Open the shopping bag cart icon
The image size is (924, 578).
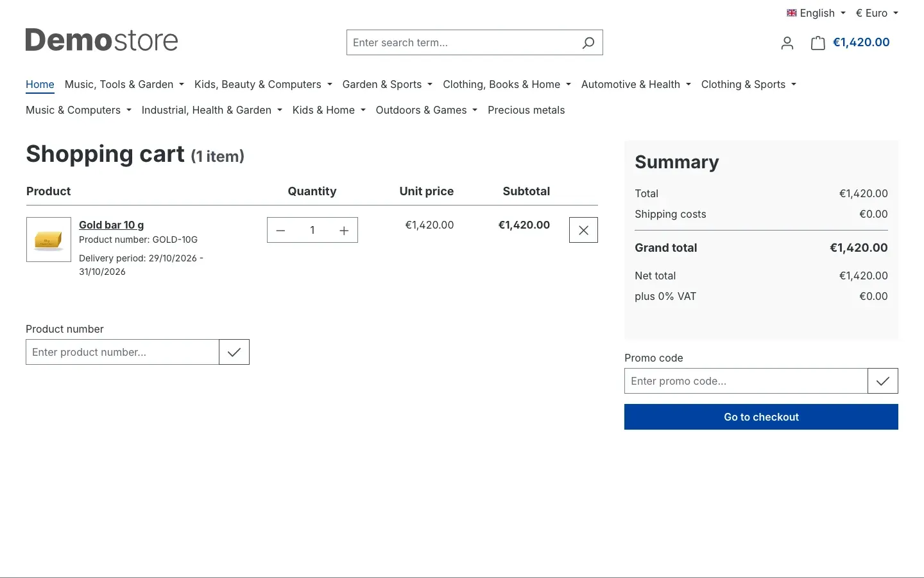coord(817,43)
